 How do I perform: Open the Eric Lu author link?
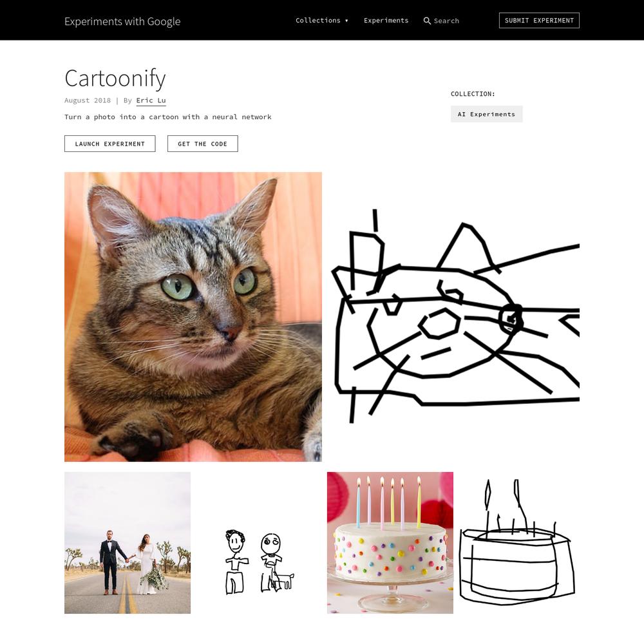pos(151,100)
